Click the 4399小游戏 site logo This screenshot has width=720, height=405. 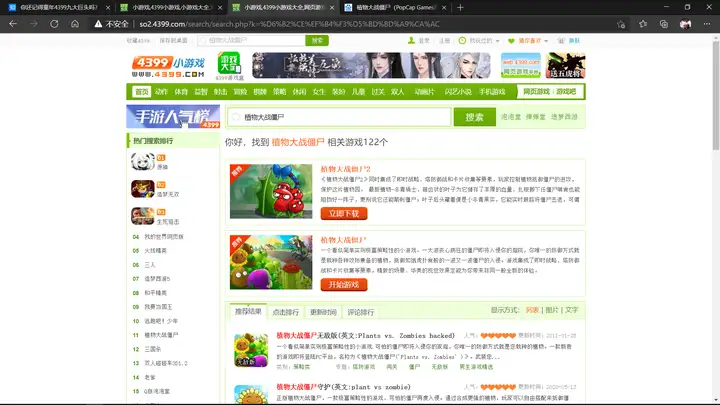click(168, 67)
